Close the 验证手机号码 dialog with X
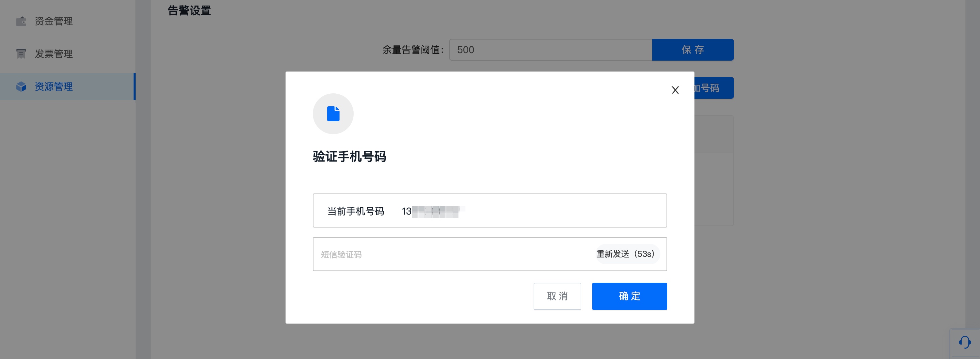Screen dimensions: 980x359 tap(675, 90)
